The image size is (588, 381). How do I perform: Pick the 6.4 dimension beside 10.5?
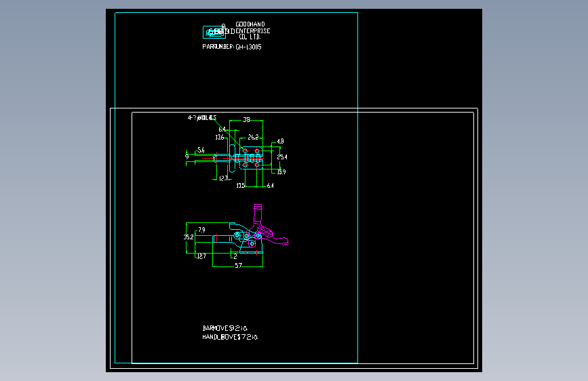(x=270, y=186)
